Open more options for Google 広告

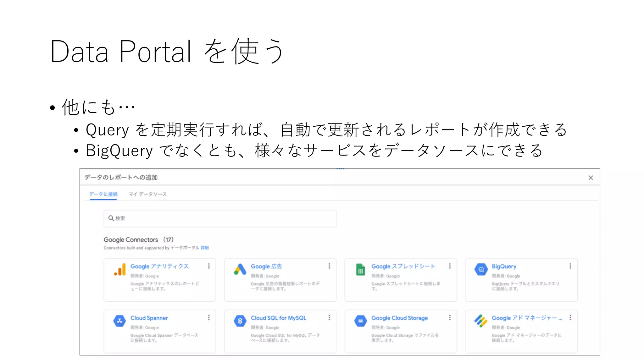pyautogui.click(x=329, y=266)
